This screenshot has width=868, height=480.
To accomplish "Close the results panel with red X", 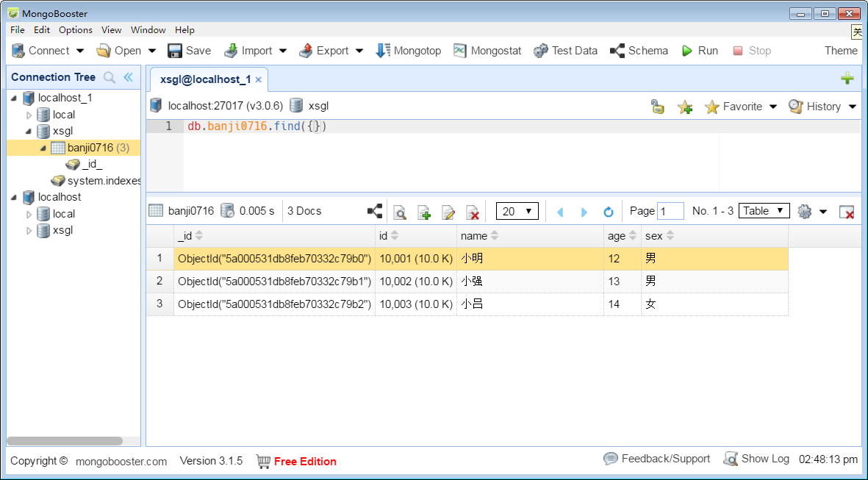I will click(x=847, y=212).
